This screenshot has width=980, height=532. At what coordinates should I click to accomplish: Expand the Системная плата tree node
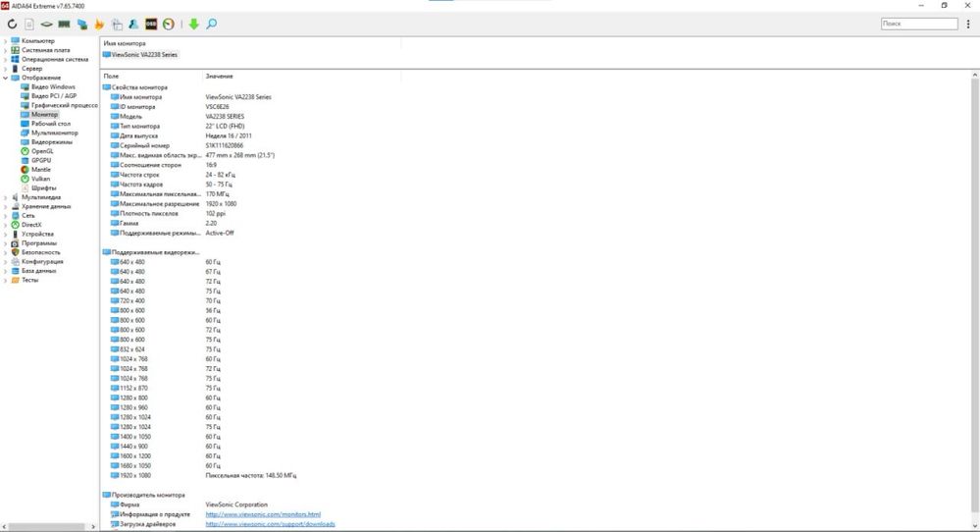[6, 51]
